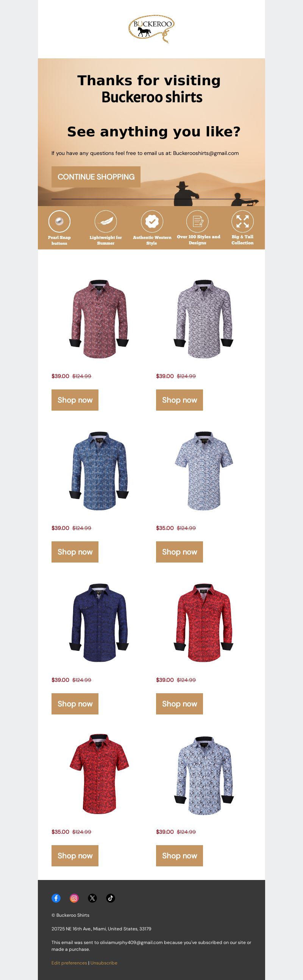The width and height of the screenshot is (303, 980).
Task: Click the CONTINUE SHOPPING button
Action: coord(96,177)
